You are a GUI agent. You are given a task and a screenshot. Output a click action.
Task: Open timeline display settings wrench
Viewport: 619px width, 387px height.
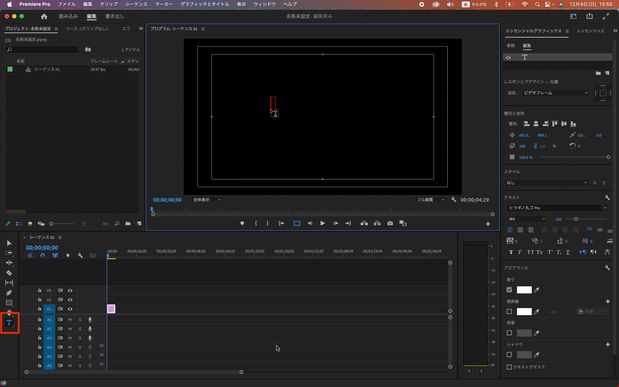[80, 255]
